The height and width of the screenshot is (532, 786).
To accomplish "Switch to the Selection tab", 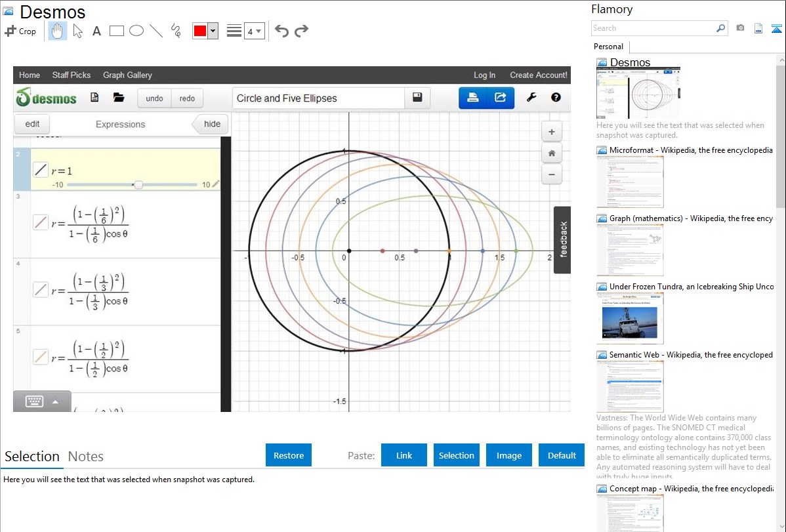I will (32, 457).
